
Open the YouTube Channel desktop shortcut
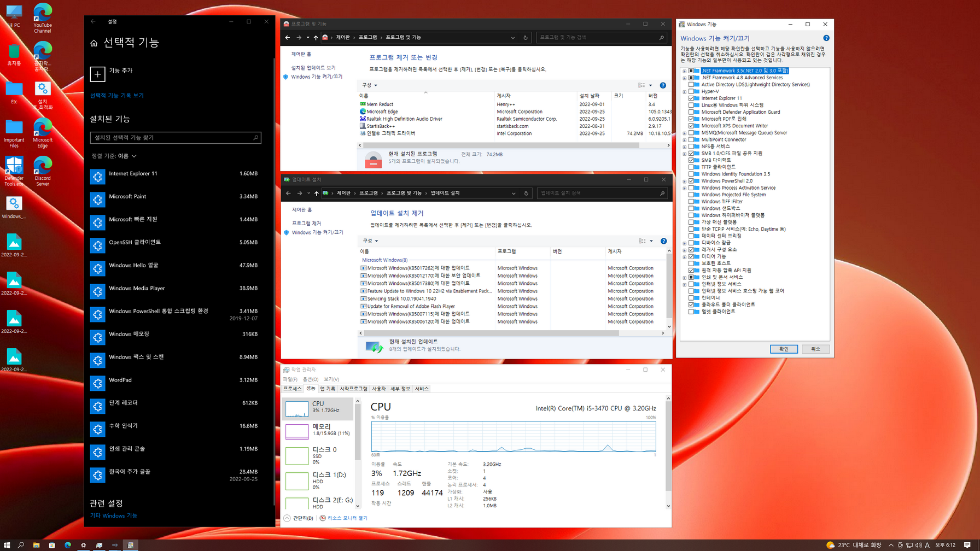click(x=43, y=17)
